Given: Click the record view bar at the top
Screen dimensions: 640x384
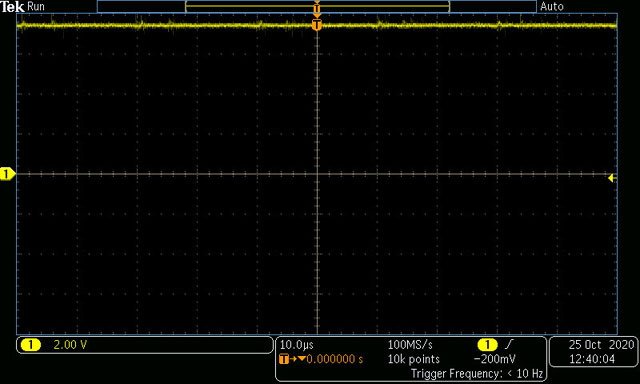Looking at the screenshot, I should coord(317,7).
